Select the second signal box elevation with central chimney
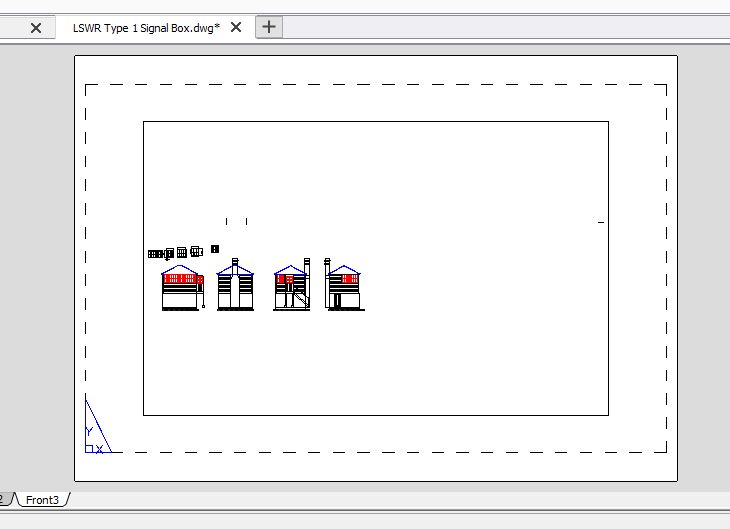The width and height of the screenshot is (730, 529). pyautogui.click(x=235, y=288)
